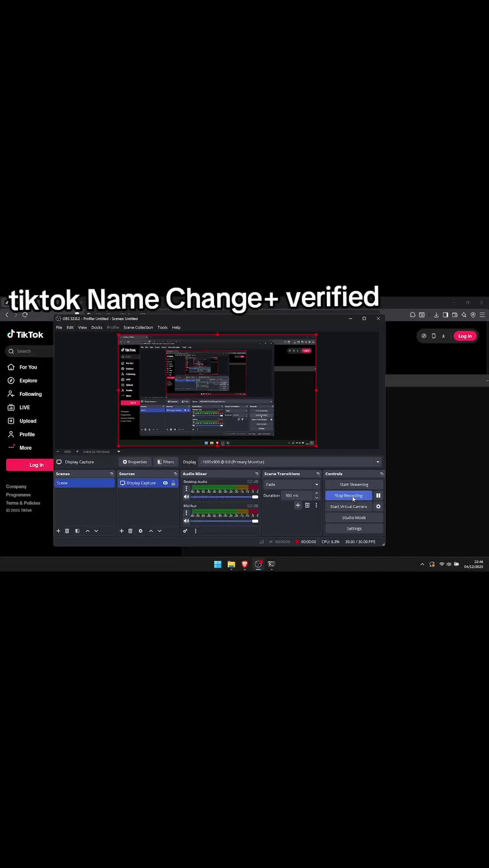Image resolution: width=489 pixels, height=868 pixels.
Task: Open Fade transition type dropdown
Action: click(x=291, y=484)
